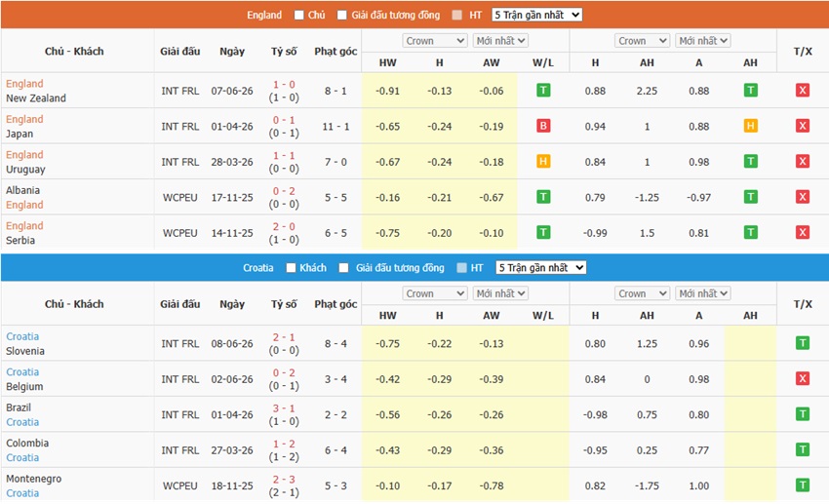Click the 1 - 0 score against New Zealand
829x504 pixels.
(x=284, y=85)
